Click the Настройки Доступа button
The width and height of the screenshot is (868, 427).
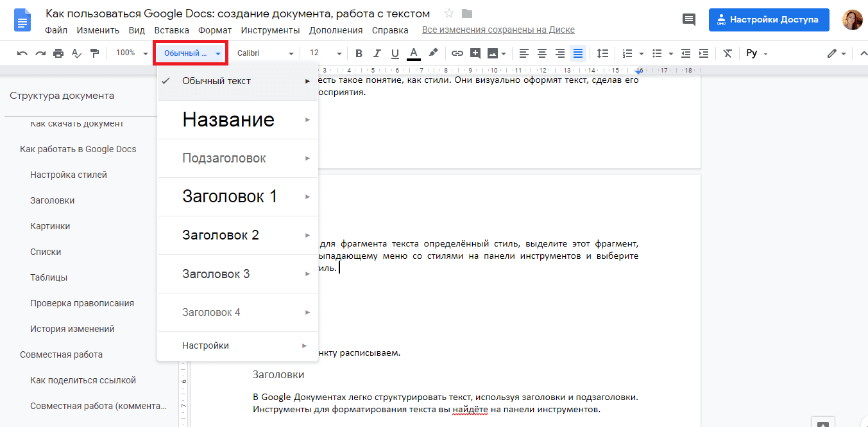click(x=769, y=20)
